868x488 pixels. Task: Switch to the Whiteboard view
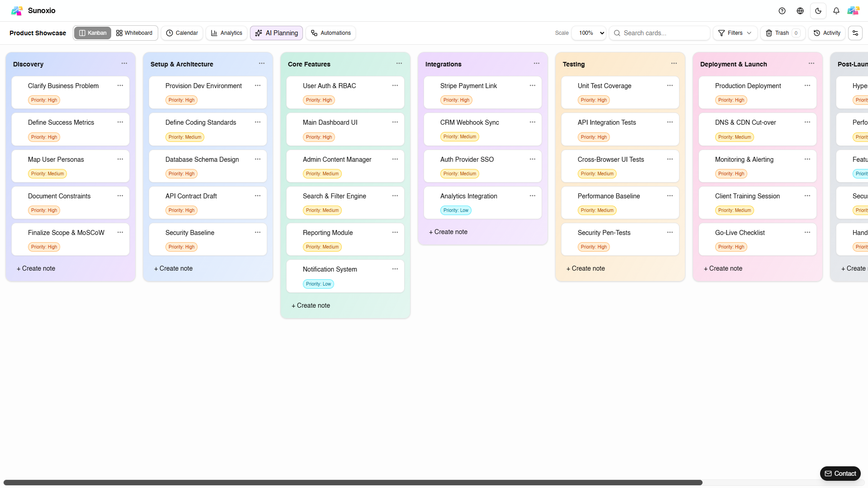point(134,33)
